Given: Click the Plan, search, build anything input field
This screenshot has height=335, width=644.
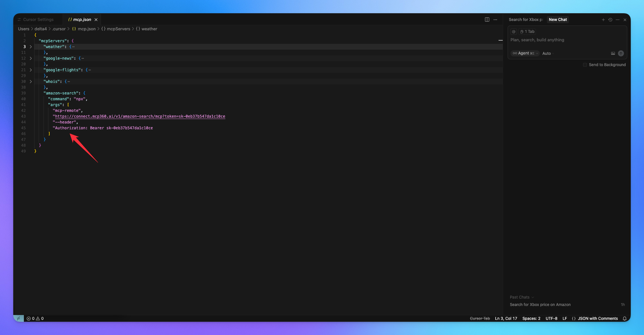Looking at the screenshot, I should click(x=548, y=40).
